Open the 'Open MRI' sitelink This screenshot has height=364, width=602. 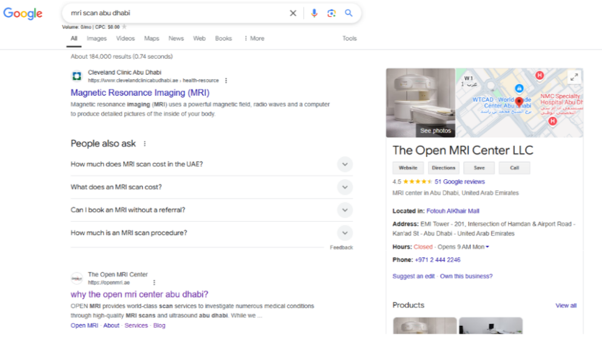click(x=84, y=326)
